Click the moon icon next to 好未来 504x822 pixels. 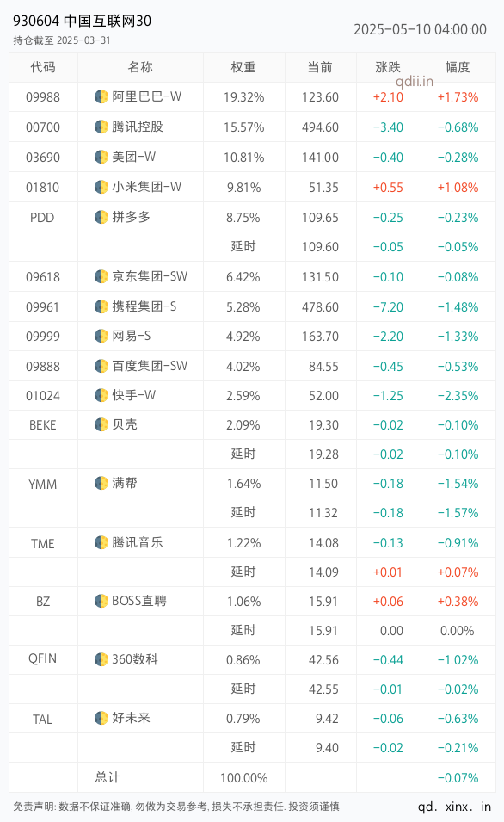[101, 718]
